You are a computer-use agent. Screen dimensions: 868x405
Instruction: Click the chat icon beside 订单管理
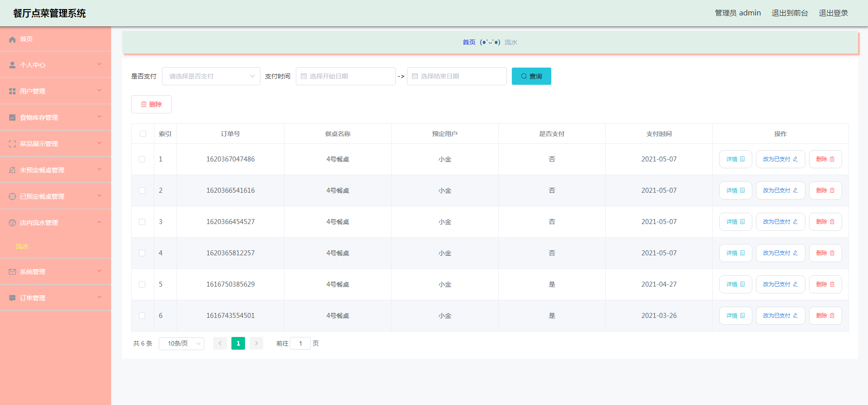click(12, 298)
